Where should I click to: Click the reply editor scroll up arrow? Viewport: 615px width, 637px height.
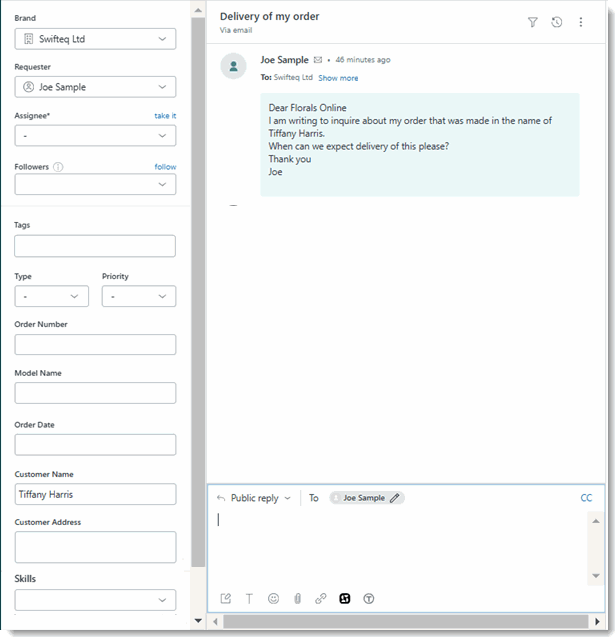(x=596, y=521)
